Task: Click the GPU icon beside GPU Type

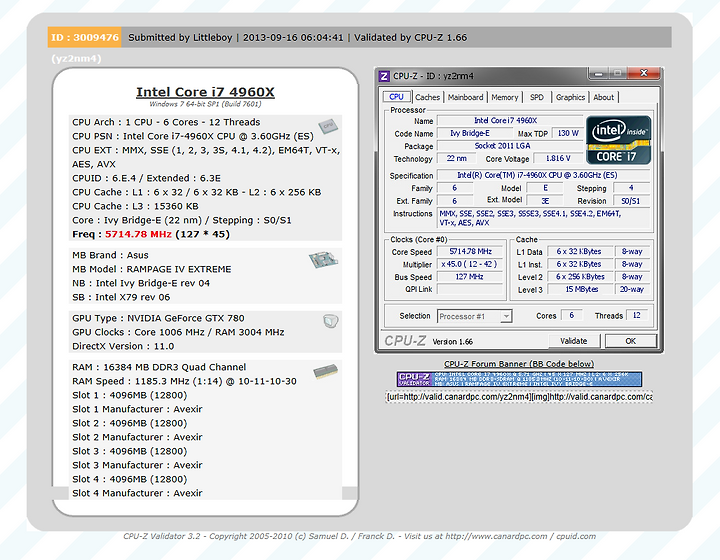Action: [331, 321]
